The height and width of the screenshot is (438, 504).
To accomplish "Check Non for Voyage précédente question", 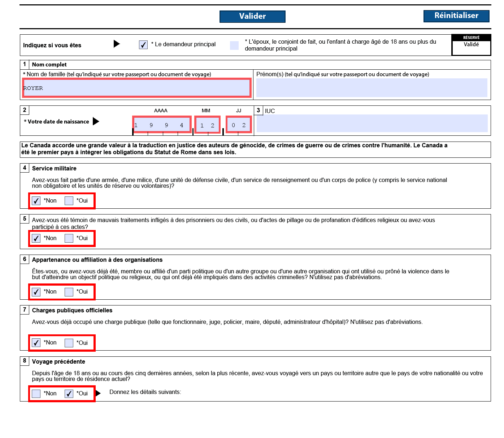I will click(x=36, y=394).
